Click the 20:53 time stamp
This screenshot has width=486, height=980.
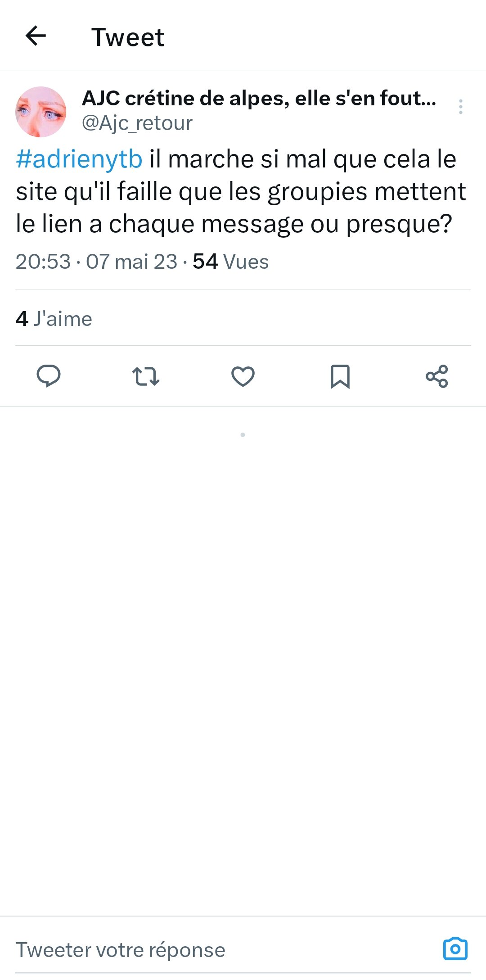[43, 262]
